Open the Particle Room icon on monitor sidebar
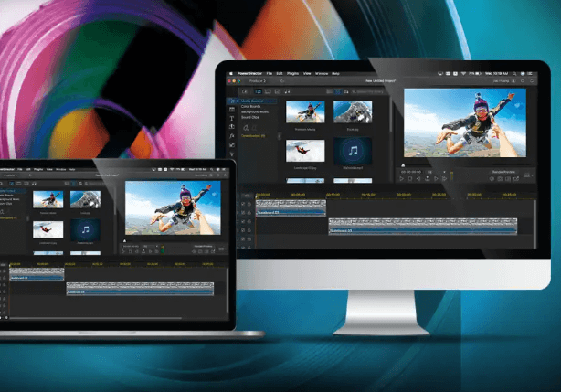 pyautogui.click(x=232, y=154)
